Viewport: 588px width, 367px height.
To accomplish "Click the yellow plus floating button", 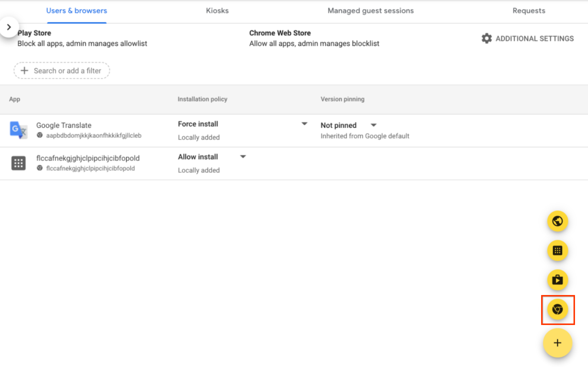I will point(557,343).
